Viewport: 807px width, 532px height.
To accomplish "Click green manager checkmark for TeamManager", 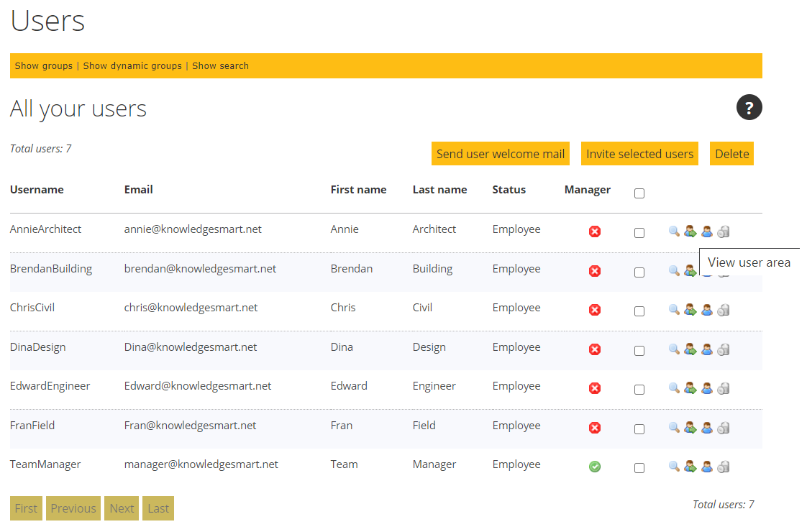I will (594, 467).
